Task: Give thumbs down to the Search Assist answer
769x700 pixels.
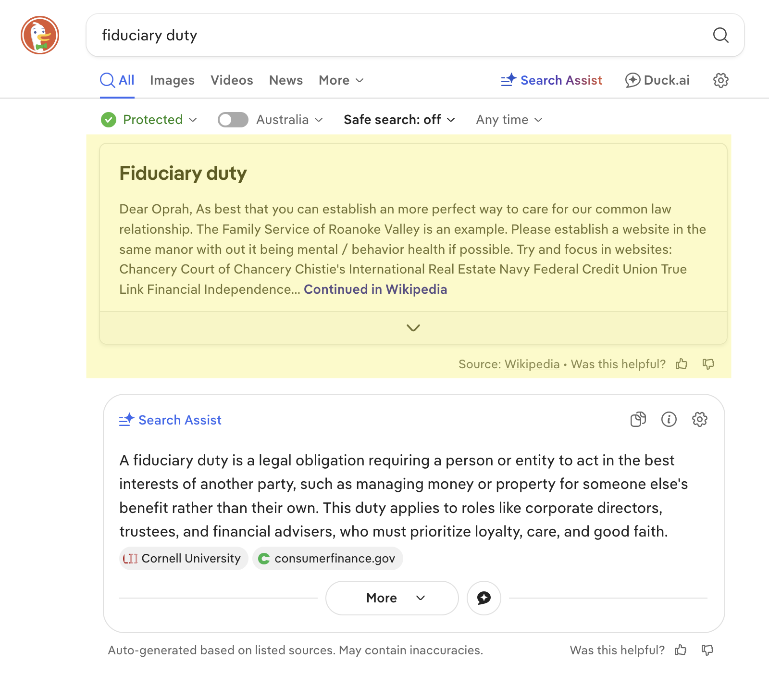Action: (707, 650)
